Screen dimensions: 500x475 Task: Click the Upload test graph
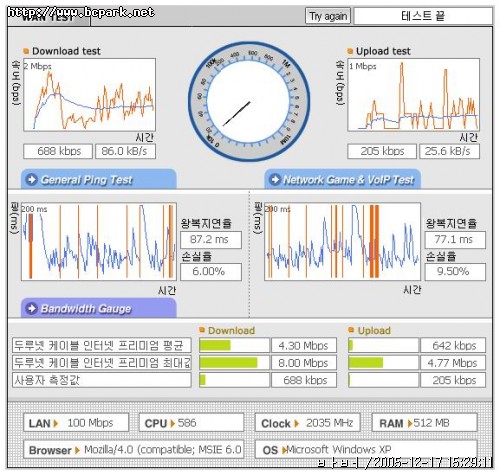pos(413,95)
